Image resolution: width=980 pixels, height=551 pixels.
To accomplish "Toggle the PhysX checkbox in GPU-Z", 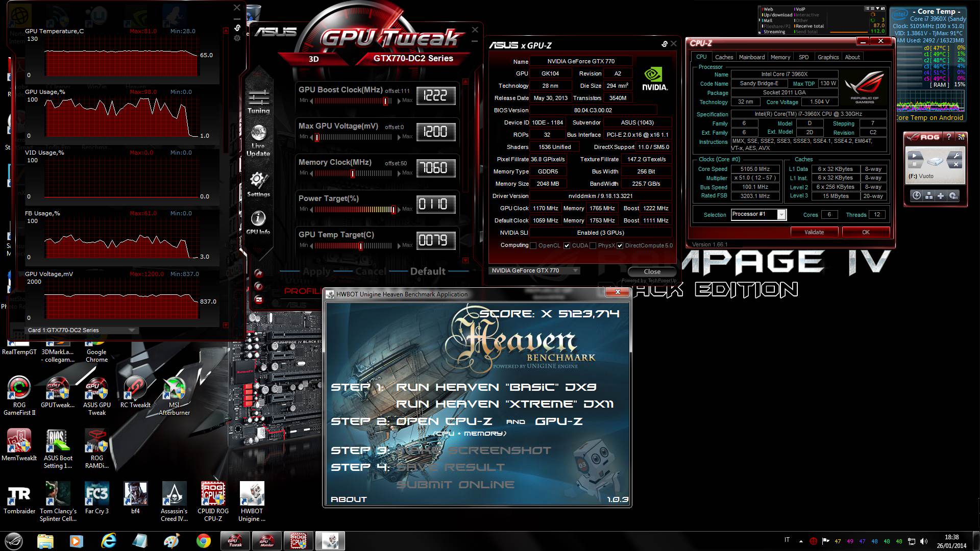I will coord(593,245).
